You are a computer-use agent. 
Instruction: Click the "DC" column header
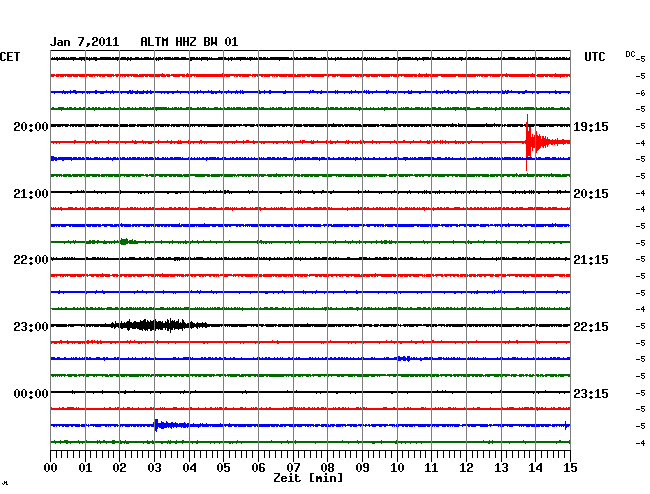click(x=630, y=54)
